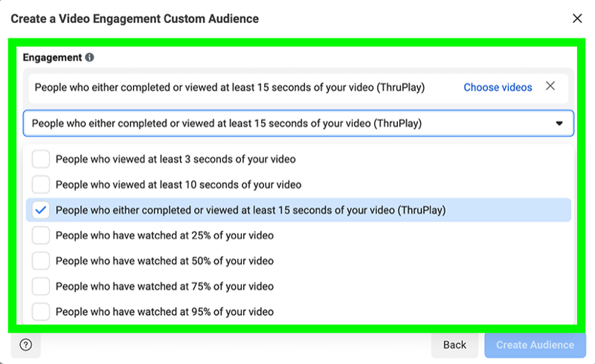
Task: Tick the watched at 25% checkbox
Action: 41,235
